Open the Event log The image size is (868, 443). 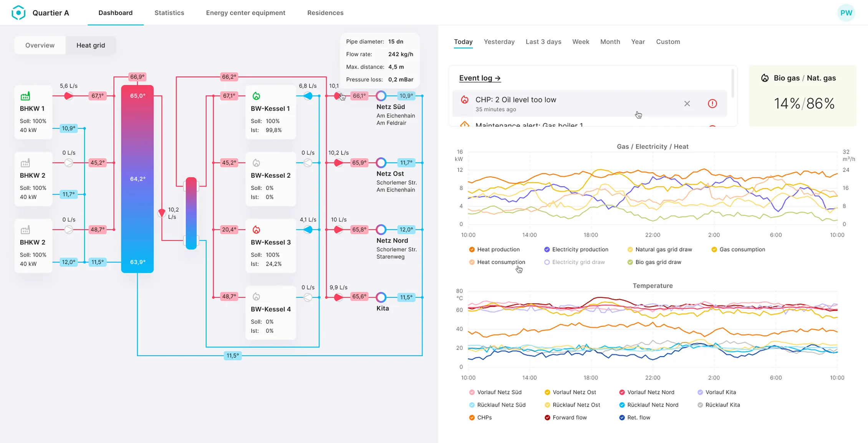pos(480,78)
